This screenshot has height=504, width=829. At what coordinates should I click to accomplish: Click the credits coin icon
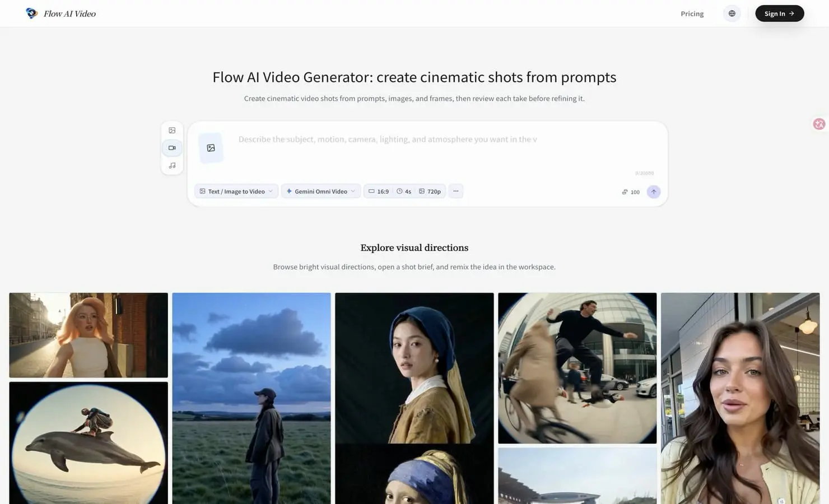point(625,192)
